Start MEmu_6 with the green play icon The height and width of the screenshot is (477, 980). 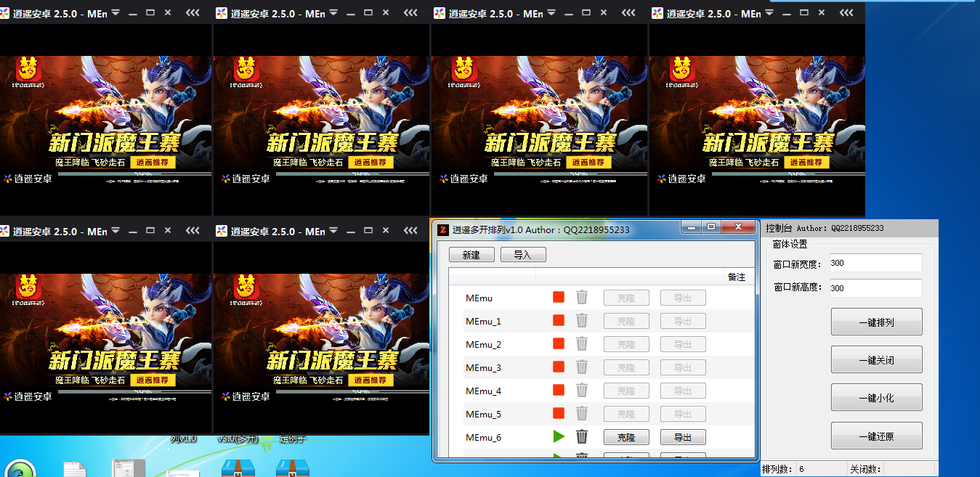(x=559, y=436)
